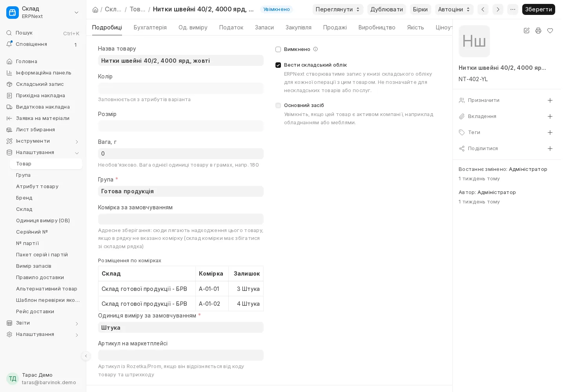Switch to Запаси tab
The height and width of the screenshot is (392, 565).
[x=264, y=27]
